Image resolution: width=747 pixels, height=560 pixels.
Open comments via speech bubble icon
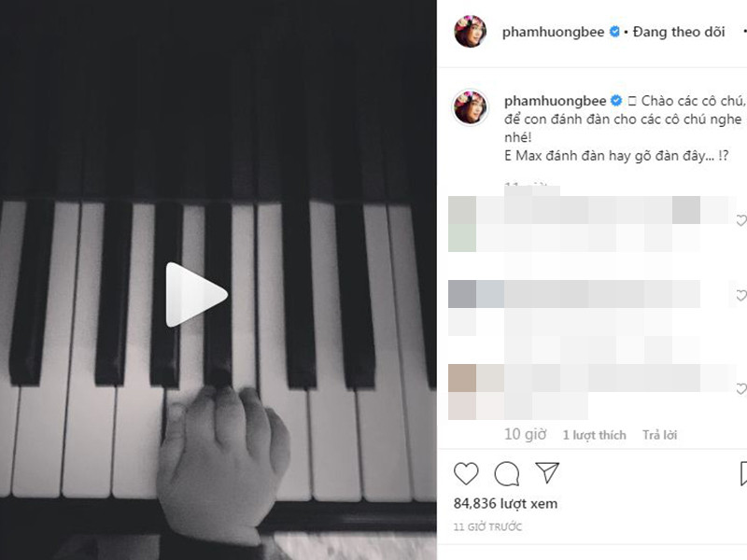[x=506, y=473]
